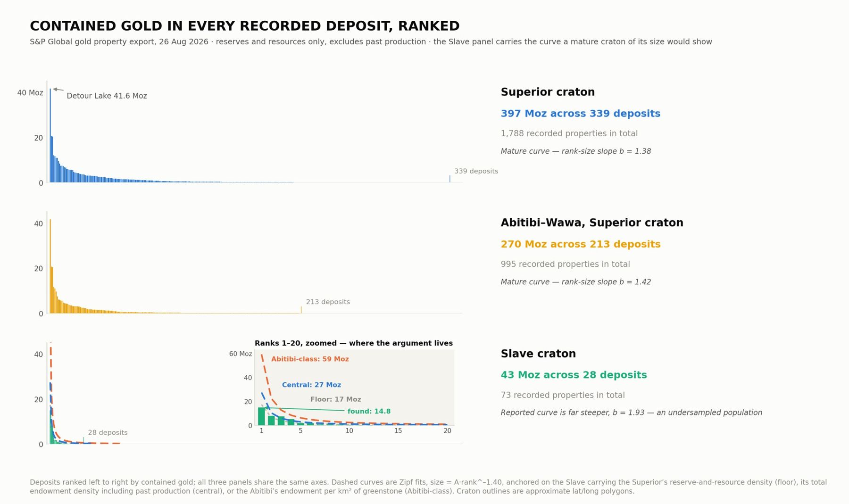Click the tallest green bar in the inset chart
The image size is (849, 504).
[261, 416]
